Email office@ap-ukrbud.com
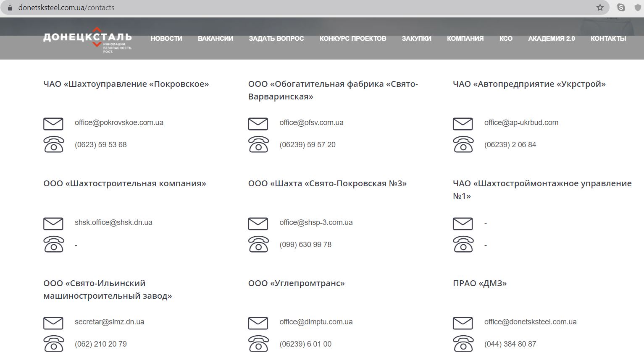 (521, 123)
